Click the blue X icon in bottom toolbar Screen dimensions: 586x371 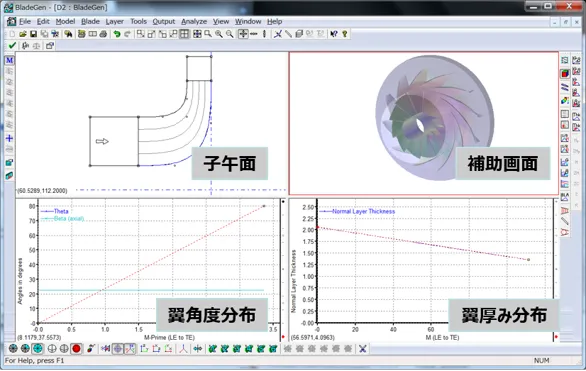tap(362, 349)
